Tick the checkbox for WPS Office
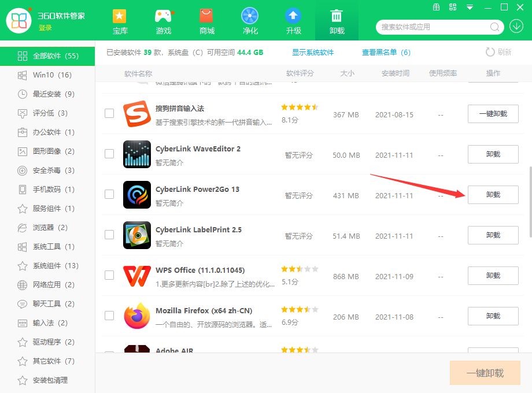Screen dimensions: 532x393 109,275
